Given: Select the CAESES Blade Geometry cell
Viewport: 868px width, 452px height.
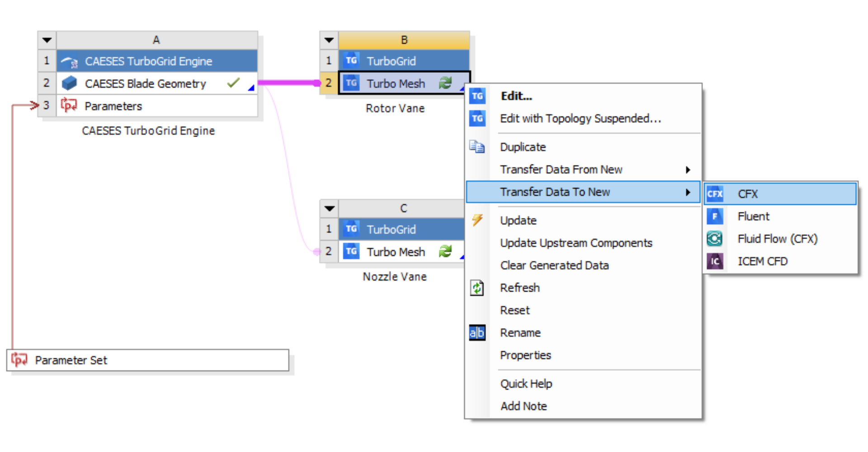Looking at the screenshot, I should coord(157,83).
